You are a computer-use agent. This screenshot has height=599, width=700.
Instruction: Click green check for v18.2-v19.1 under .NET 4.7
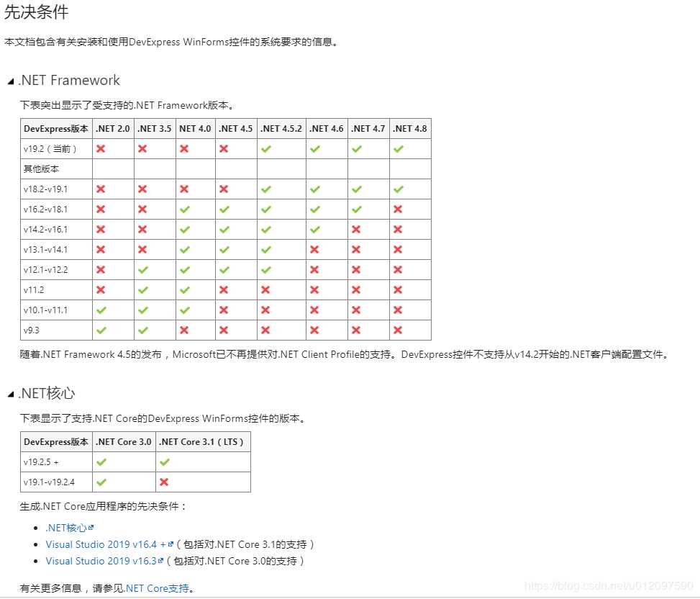coord(357,189)
